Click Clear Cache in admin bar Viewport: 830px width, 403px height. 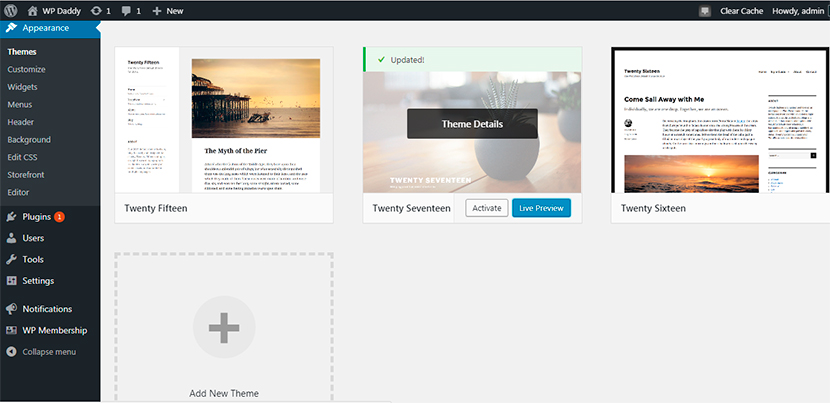[742, 11]
